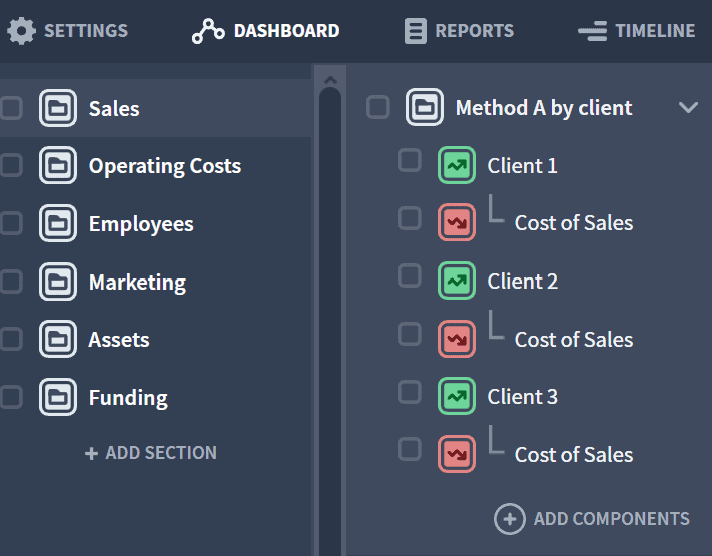Open Cost of Sales label under Client 1
The height and width of the screenshot is (556, 712).
coord(574,223)
